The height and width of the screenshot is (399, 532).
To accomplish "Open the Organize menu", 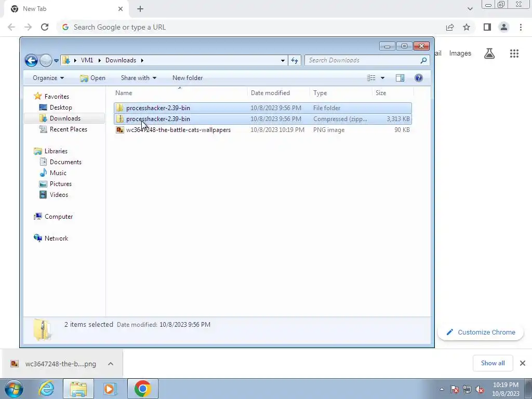I will tap(48, 78).
